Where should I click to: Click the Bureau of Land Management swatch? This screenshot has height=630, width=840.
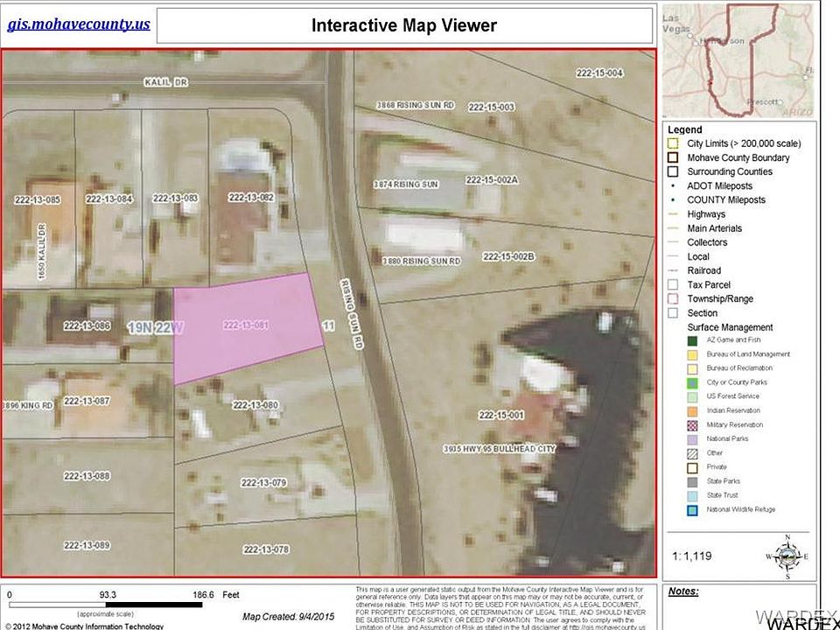point(692,354)
